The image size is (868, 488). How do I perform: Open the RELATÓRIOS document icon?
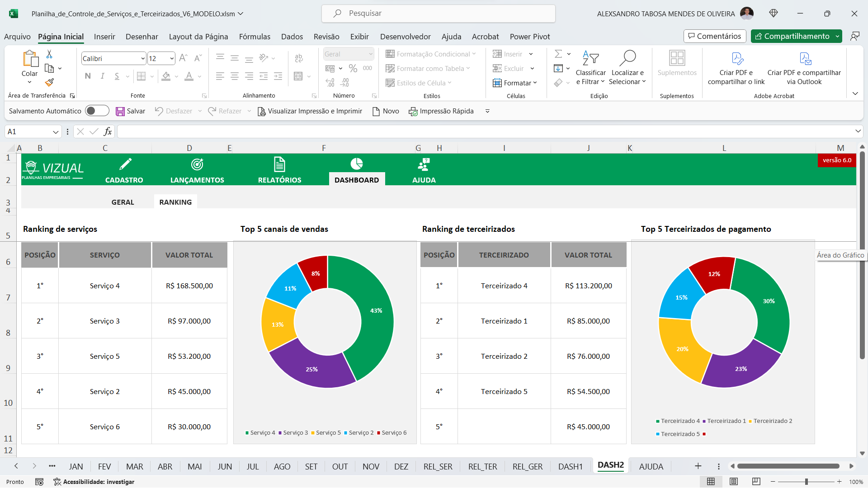279,164
